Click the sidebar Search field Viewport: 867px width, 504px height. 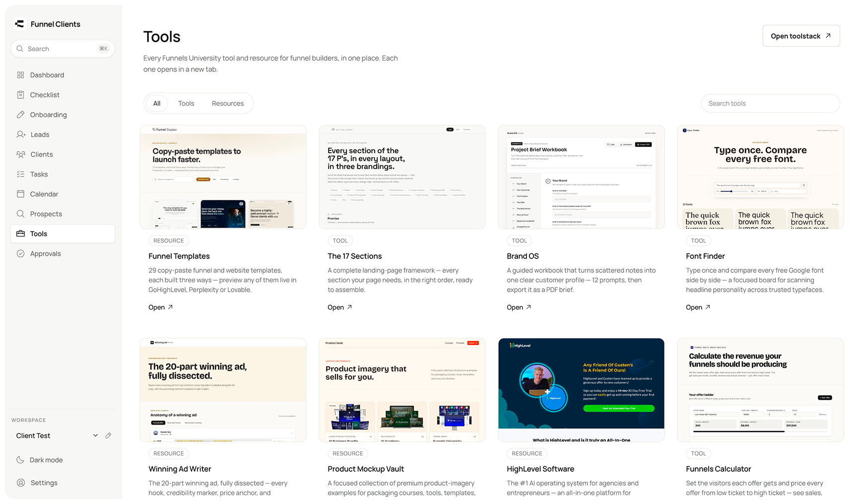tap(63, 49)
